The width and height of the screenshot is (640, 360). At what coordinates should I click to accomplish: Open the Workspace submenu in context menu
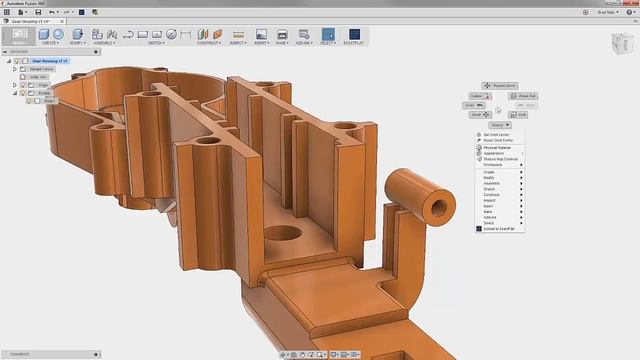tap(500, 165)
